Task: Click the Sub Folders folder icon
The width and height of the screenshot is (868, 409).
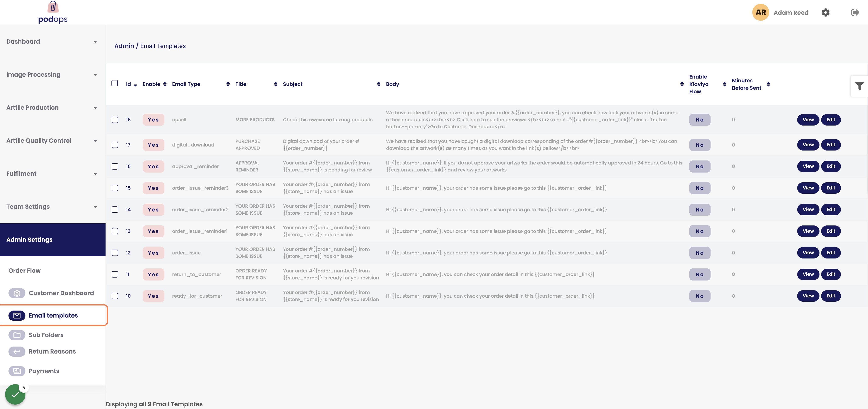Action: 17,335
